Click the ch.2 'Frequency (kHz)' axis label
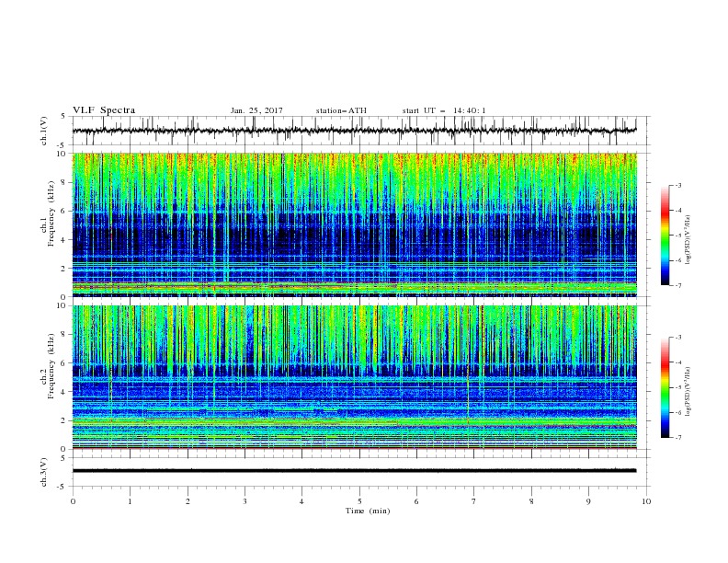The image size is (728, 563). coord(51,366)
